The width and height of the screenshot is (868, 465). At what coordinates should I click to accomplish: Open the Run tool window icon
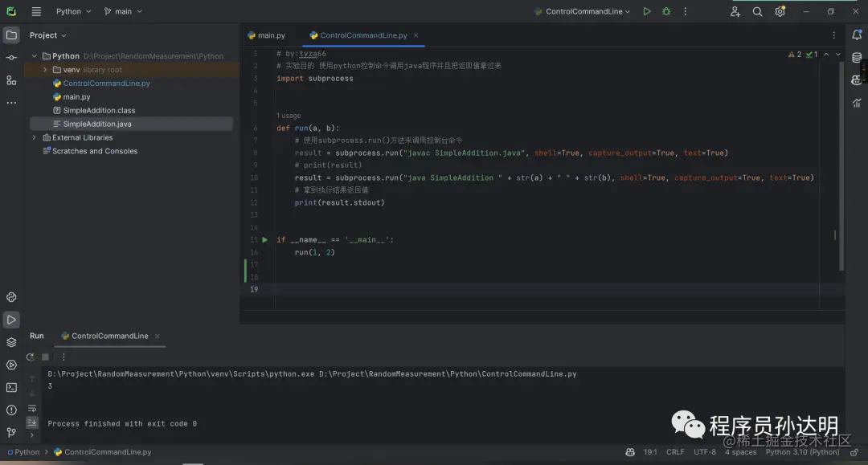point(11,320)
